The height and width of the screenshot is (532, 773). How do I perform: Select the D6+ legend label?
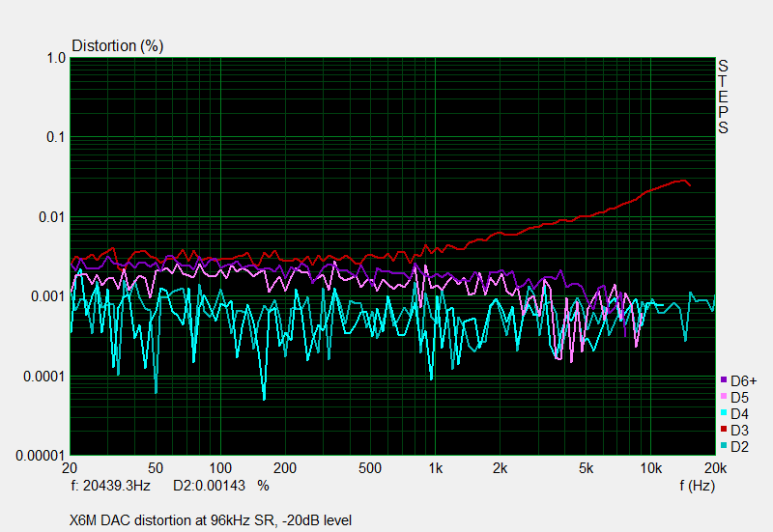coord(743,381)
